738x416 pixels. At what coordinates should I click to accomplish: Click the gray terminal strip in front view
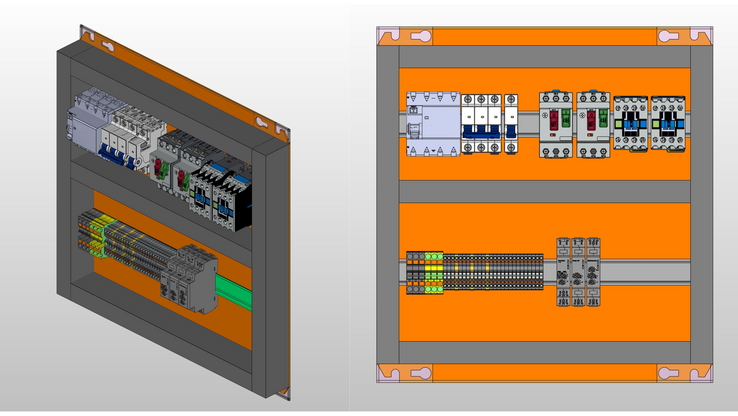click(x=493, y=272)
